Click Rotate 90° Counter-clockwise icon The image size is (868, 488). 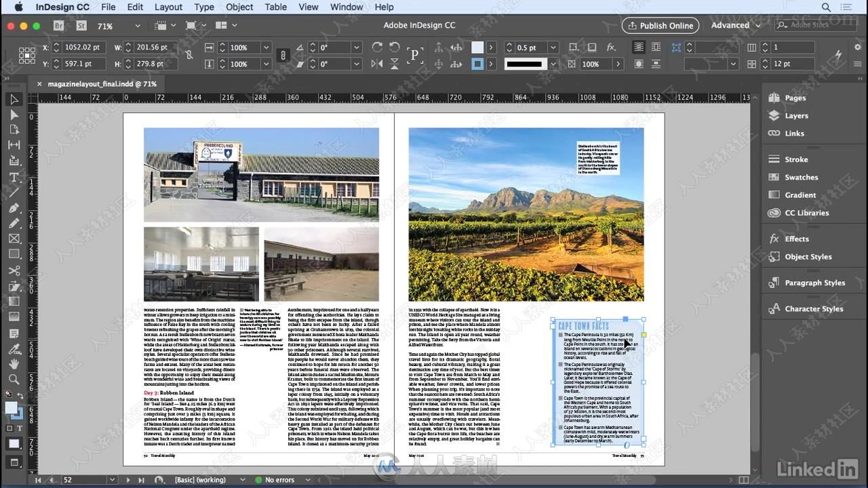[x=395, y=47]
